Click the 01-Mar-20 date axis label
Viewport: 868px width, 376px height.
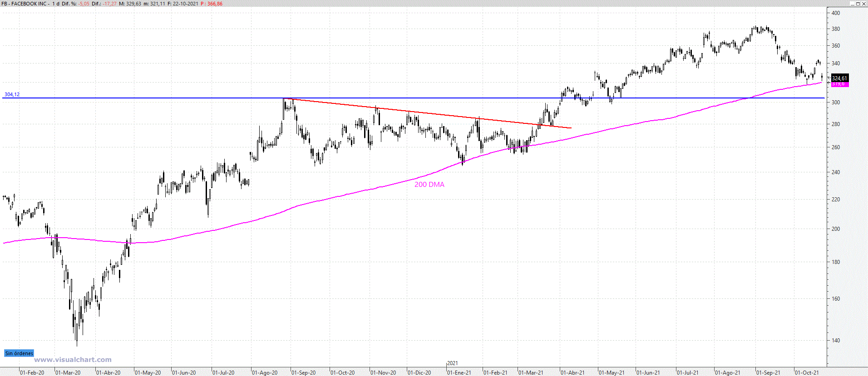[x=68, y=373]
